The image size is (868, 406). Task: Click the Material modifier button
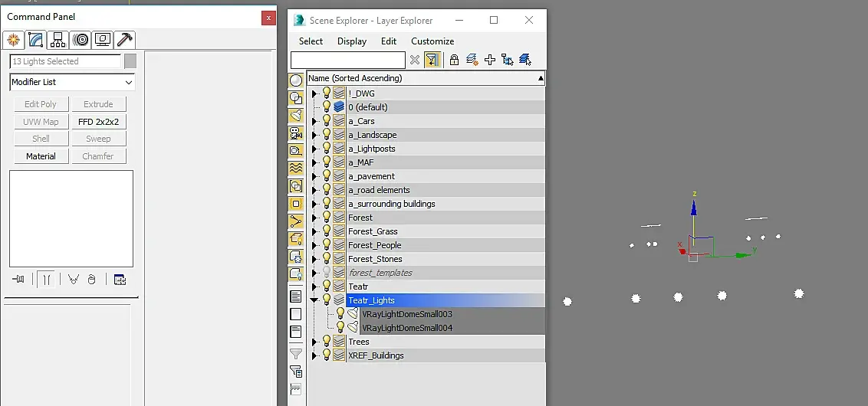41,156
